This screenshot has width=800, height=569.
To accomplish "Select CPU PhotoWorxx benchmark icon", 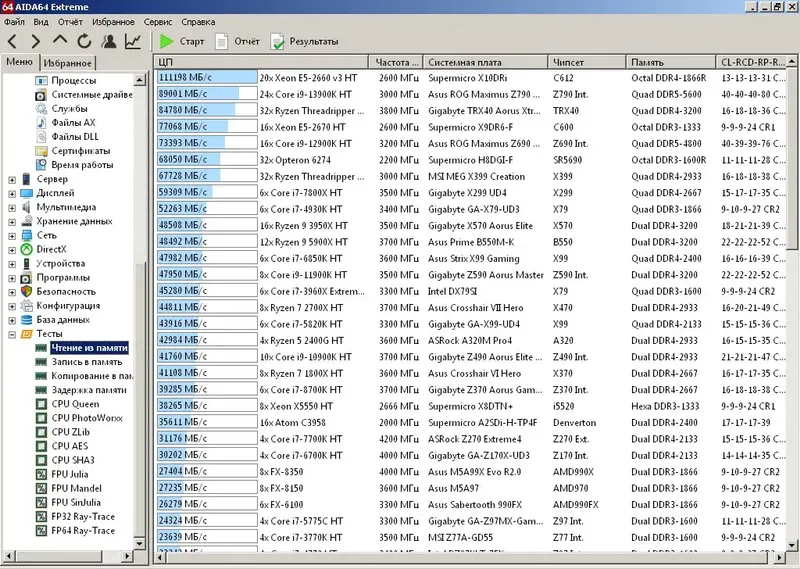I will pyautogui.click(x=41, y=418).
